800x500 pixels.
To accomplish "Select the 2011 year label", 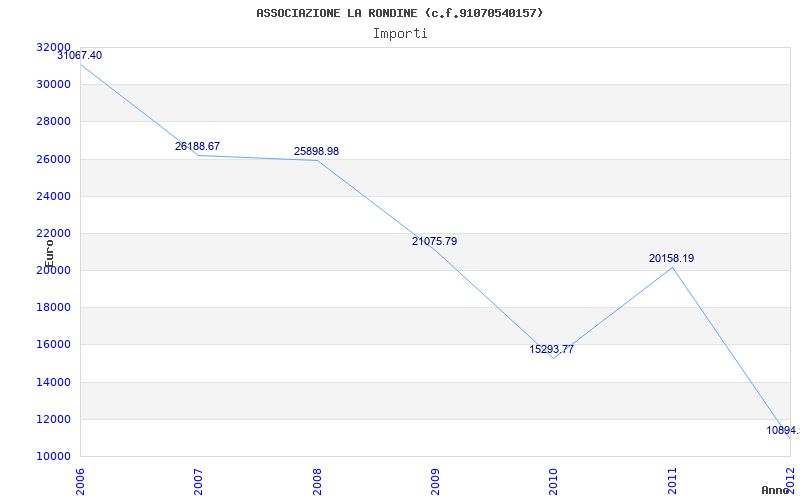I will coord(672,481).
